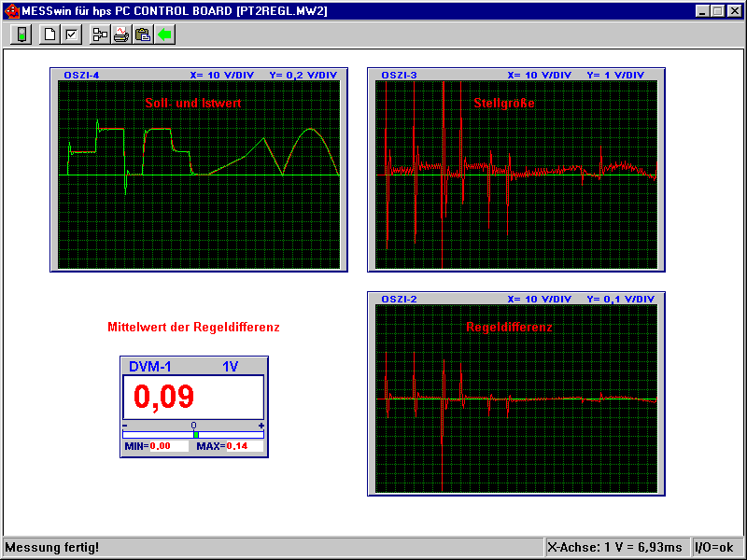Click the green traffic-light measurement start icon

[x=22, y=35]
